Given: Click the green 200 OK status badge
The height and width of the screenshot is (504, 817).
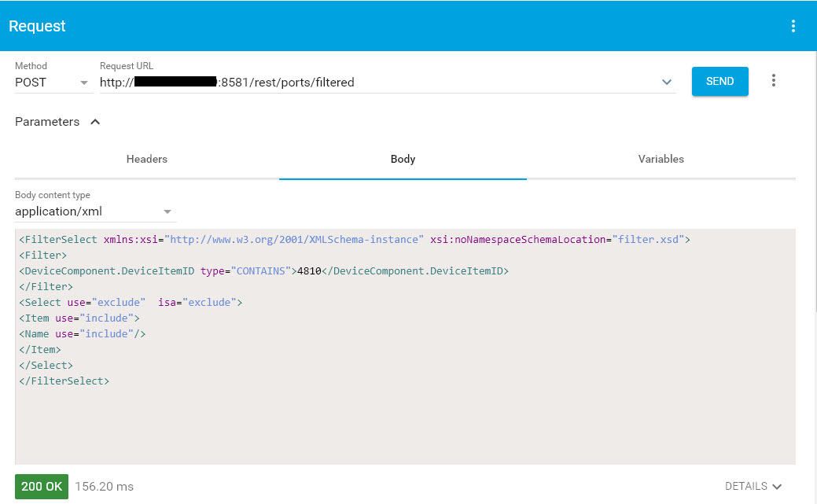Looking at the screenshot, I should [42, 487].
